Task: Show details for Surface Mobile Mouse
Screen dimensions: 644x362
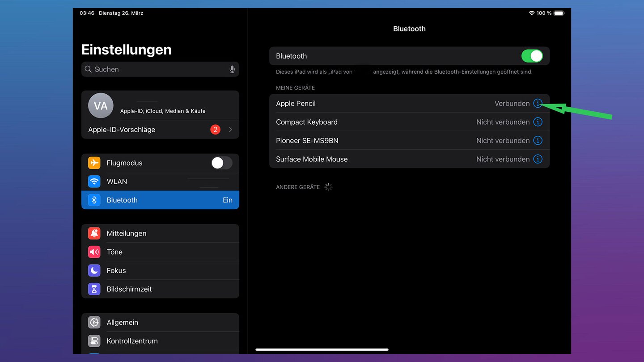Action: pos(538,159)
